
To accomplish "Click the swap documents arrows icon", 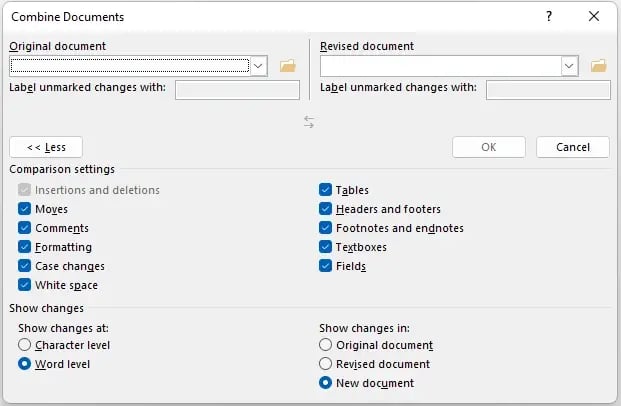I will pyautogui.click(x=309, y=121).
